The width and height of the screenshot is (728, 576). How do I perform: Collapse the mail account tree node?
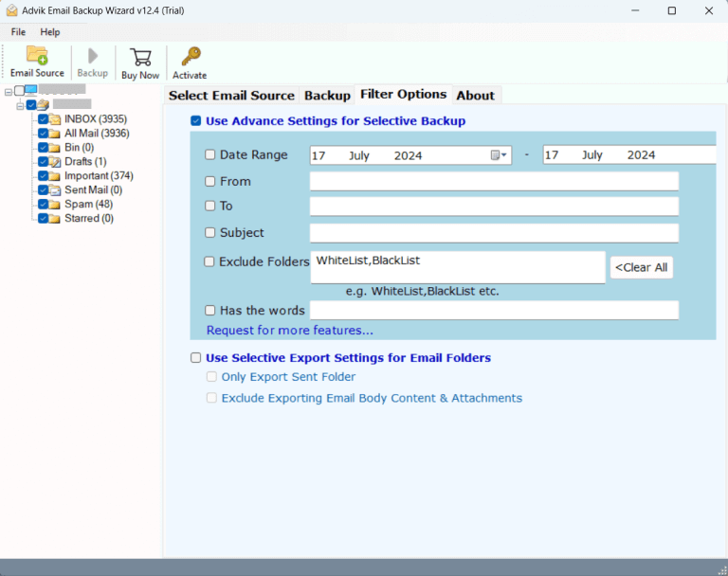click(20, 106)
